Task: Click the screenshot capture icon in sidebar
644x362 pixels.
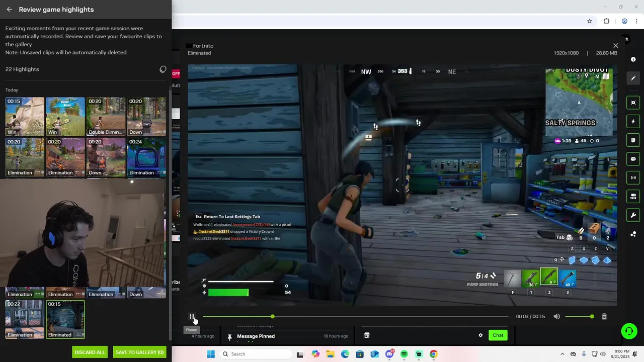Action: pos(633,103)
